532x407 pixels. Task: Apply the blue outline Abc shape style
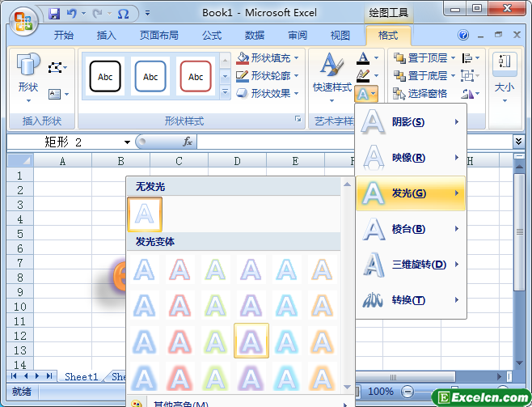point(150,77)
